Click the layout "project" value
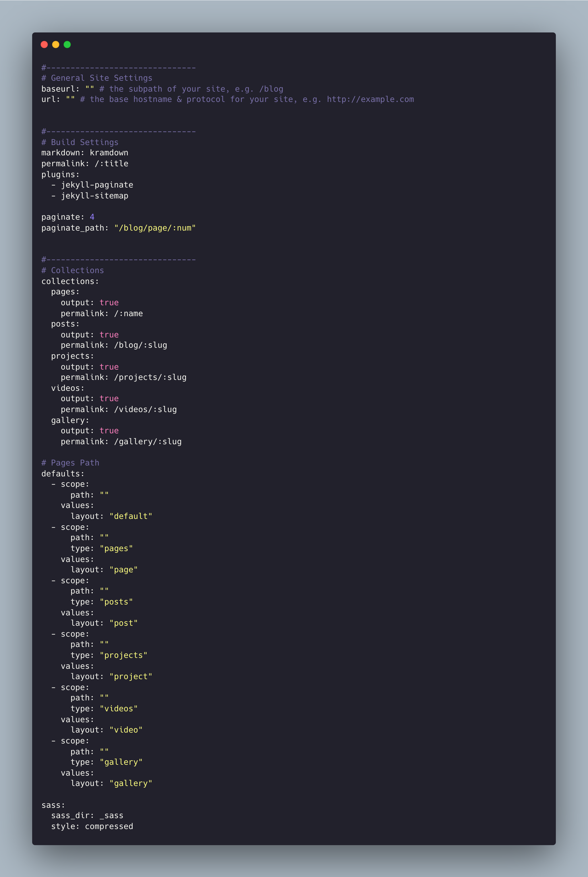 click(131, 677)
